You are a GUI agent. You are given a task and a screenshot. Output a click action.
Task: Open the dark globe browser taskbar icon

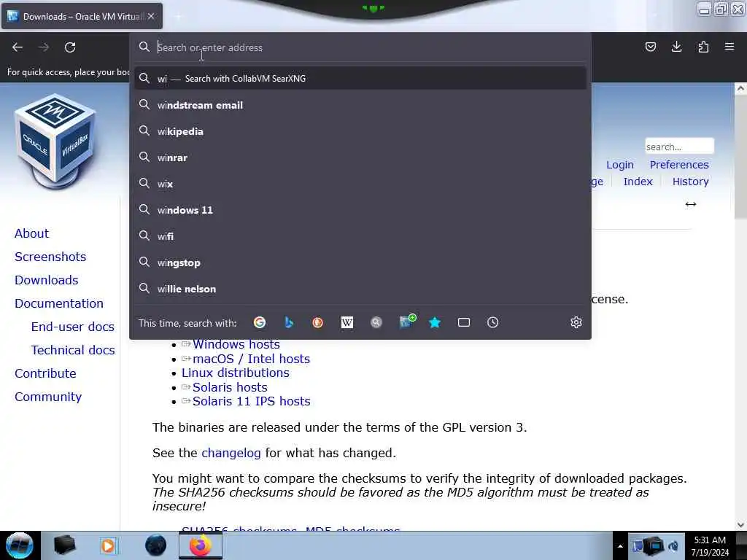click(x=156, y=545)
